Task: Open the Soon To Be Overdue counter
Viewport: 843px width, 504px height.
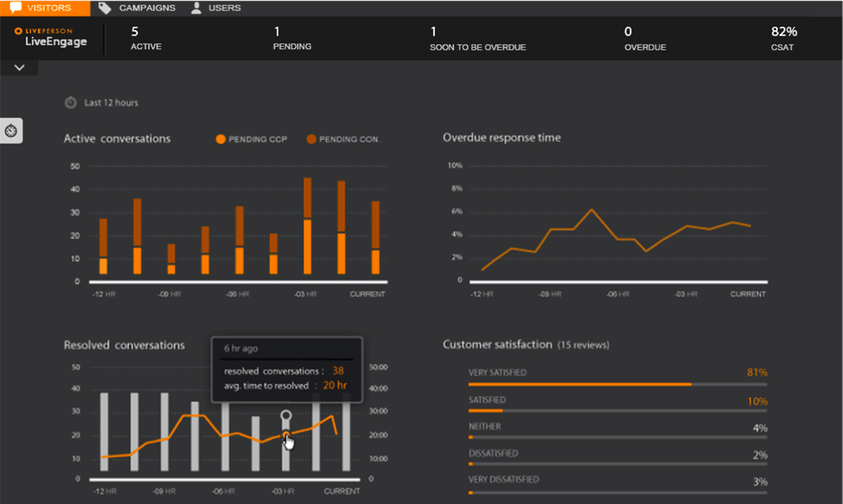Action: click(x=478, y=39)
